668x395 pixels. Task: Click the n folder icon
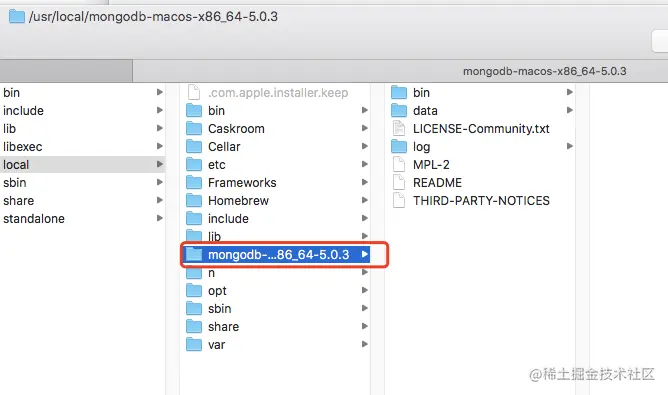coord(194,273)
